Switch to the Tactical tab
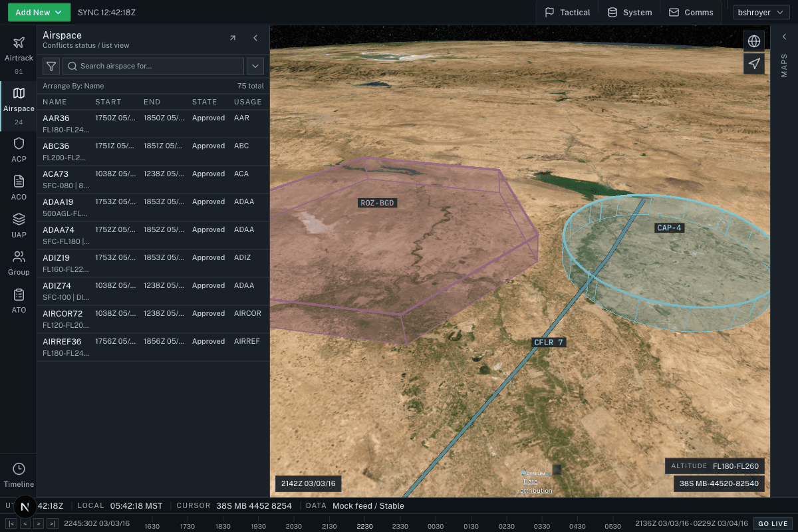Screen dimensions: 798x532 567,12
